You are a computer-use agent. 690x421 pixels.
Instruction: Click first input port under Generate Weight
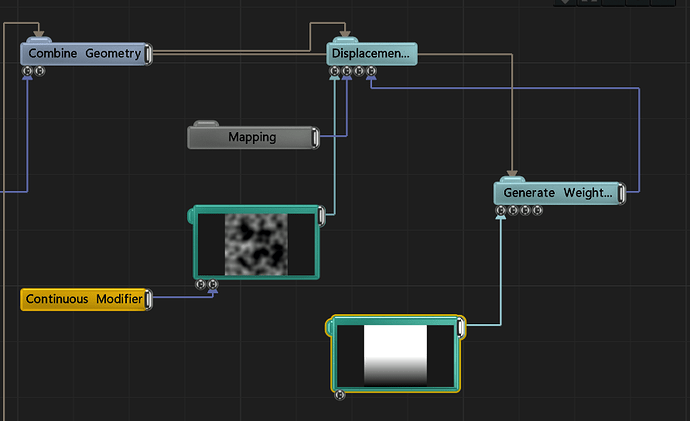coord(501,210)
